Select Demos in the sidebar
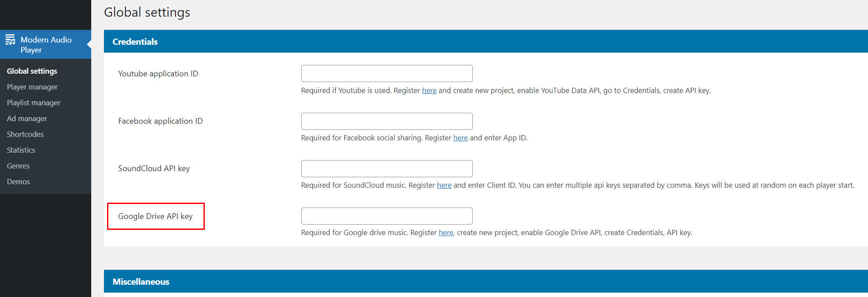 [x=18, y=182]
